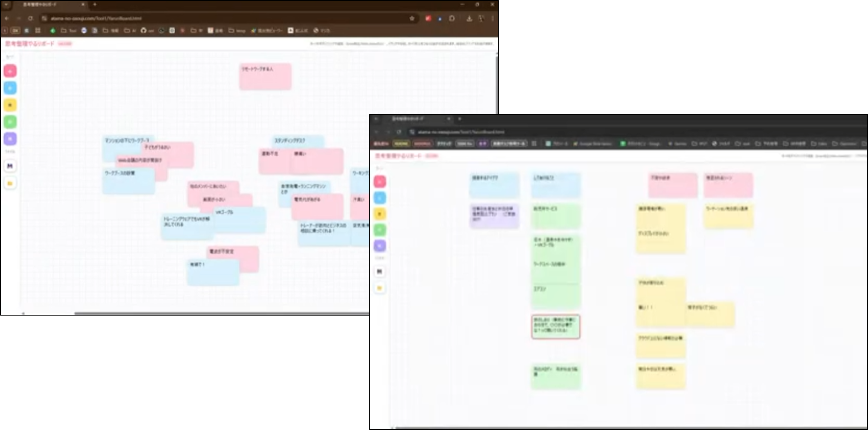
Task: Open the GitHub bookmark in left bookmarks bar
Action: click(146, 31)
